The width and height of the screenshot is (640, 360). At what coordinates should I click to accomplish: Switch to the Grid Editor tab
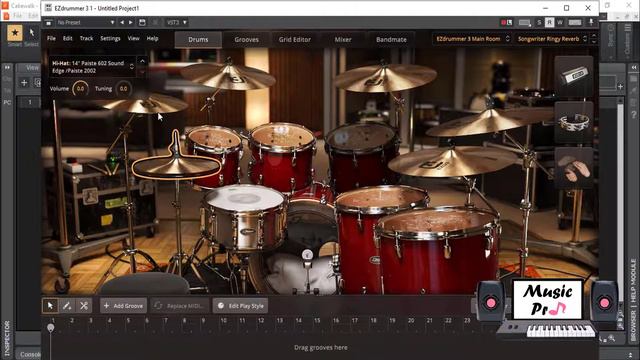pyautogui.click(x=295, y=40)
